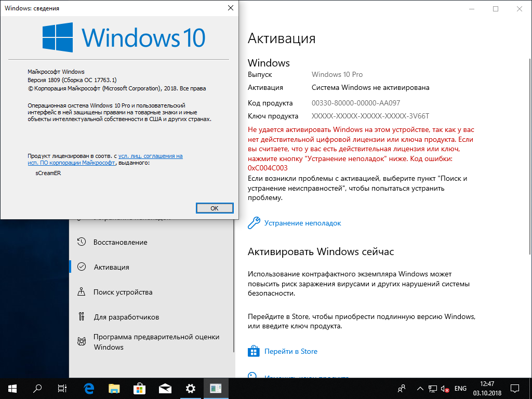The image size is (532, 399).
Task: Show hidden tray icons chevron
Action: [x=420, y=389]
